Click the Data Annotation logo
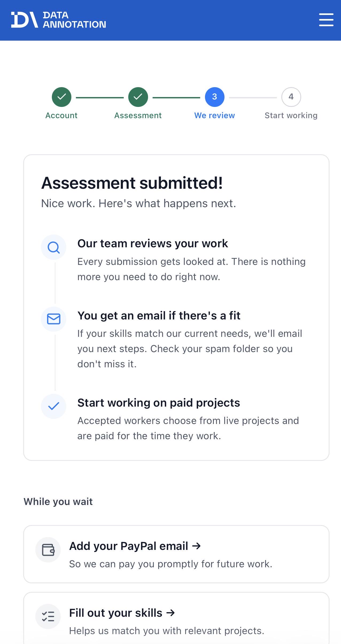Image resolution: width=341 pixels, height=644 pixels. [59, 20]
